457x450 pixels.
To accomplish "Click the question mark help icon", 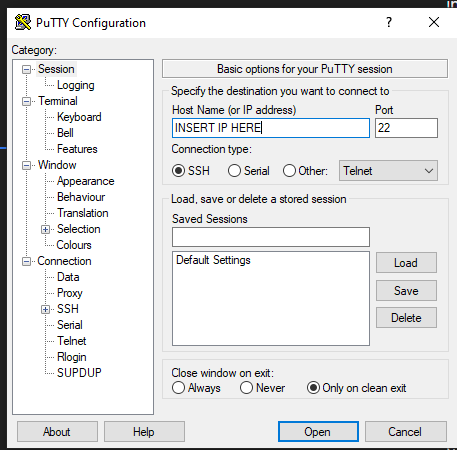I will coord(389,22).
